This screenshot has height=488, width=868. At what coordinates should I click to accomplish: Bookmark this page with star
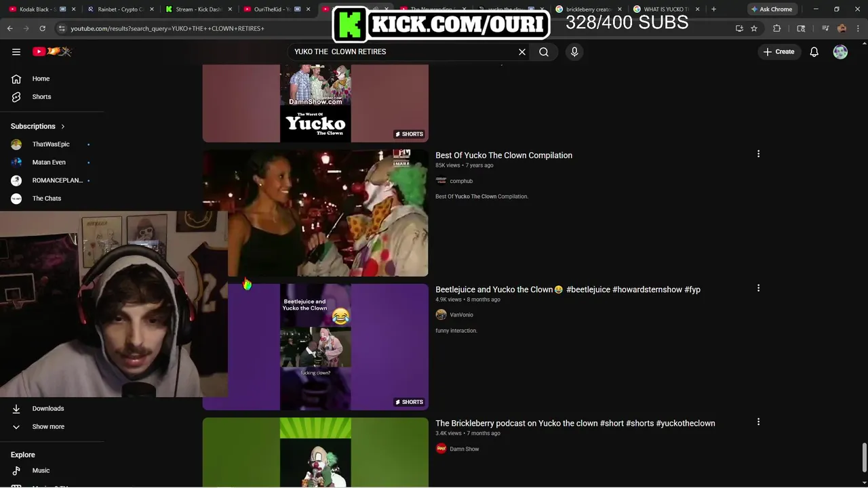tap(754, 28)
